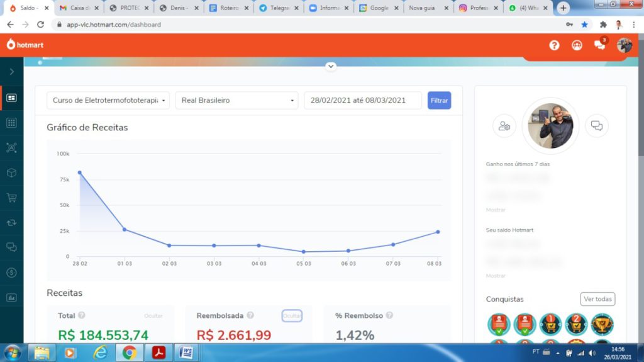Image resolution: width=644 pixels, height=362 pixels.
Task: Click help icon next to Total
Action: pyautogui.click(x=81, y=315)
